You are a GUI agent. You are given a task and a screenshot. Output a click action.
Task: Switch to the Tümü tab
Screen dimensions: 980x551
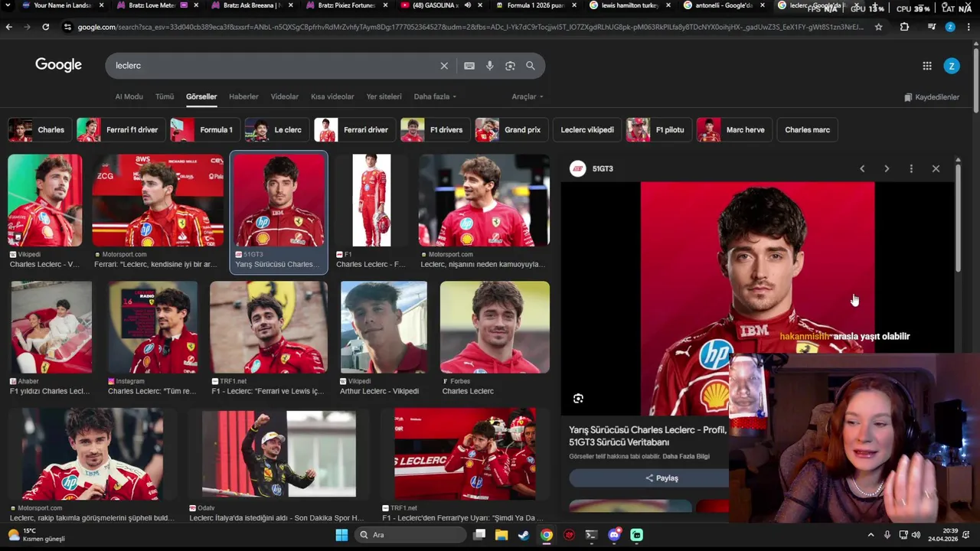[x=165, y=96]
